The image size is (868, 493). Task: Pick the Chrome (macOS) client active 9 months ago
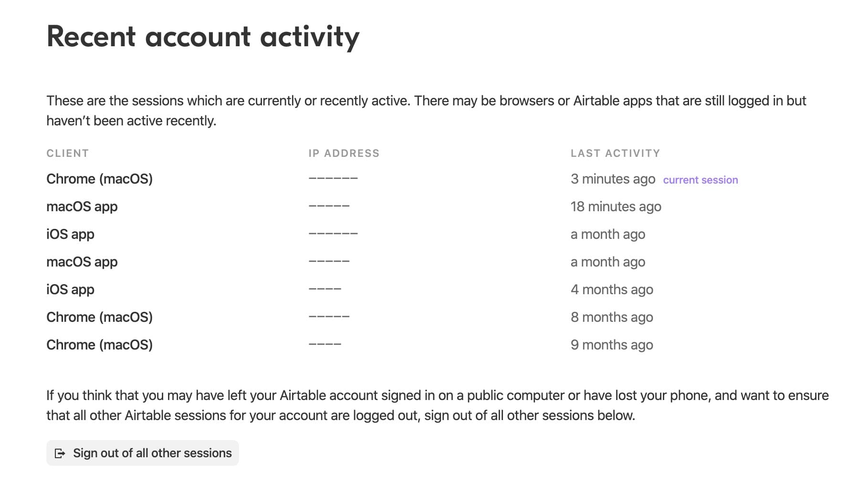99,345
